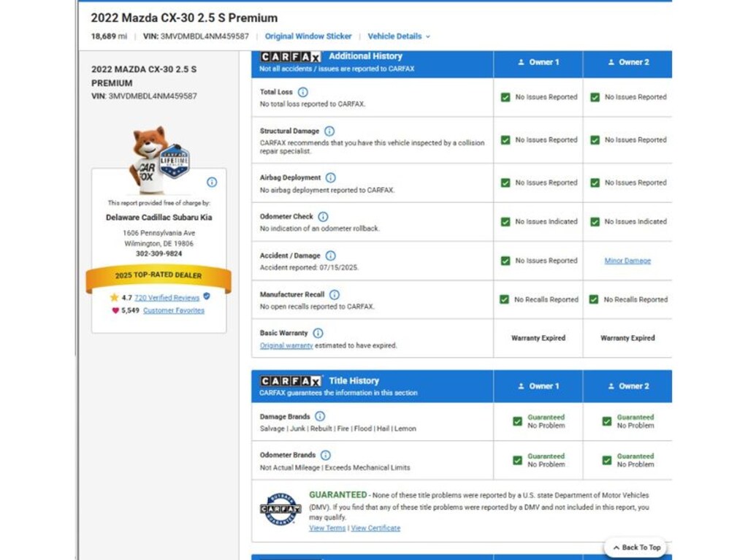
Task: Click Owner 1 Total Loss green checkbox
Action: coord(505,97)
